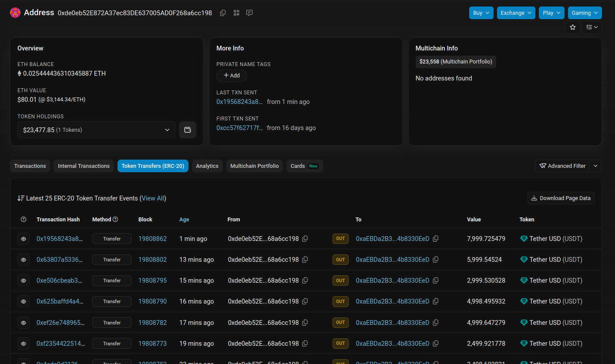
Task: Open the Exchange dropdown
Action: tap(516, 13)
